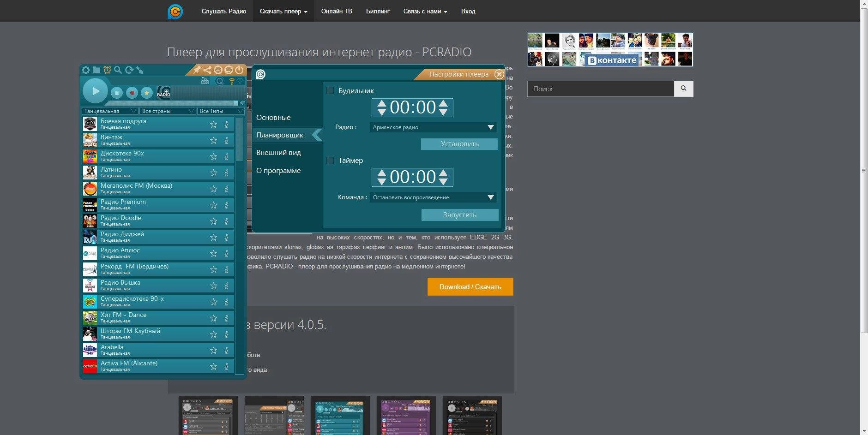Open Биллинг in the navbar
Viewport: 868px width, 435px height.
378,11
